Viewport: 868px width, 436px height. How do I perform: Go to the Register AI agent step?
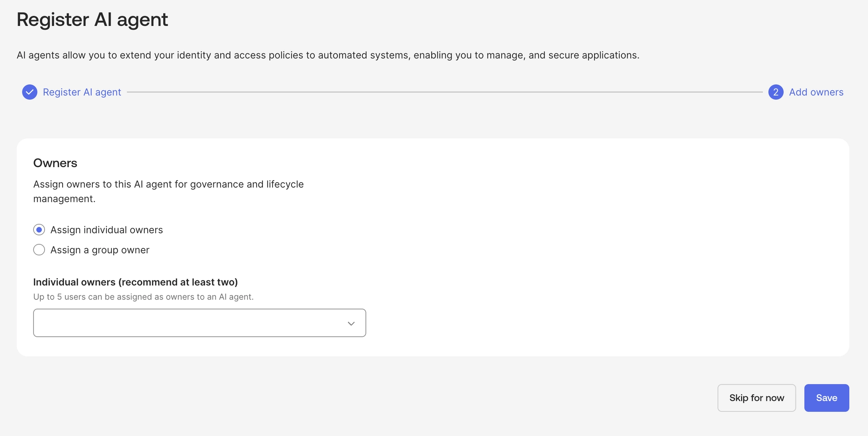click(82, 92)
